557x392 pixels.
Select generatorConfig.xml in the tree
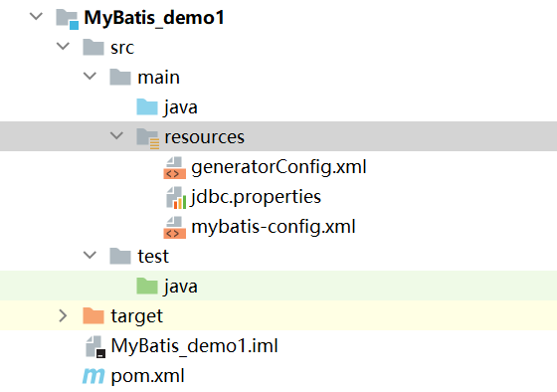[x=278, y=167]
